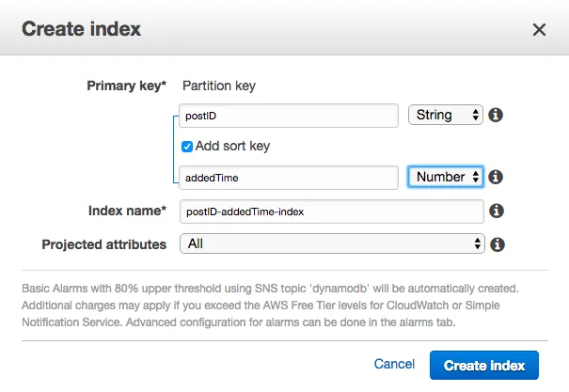Click the Add sort key label text
Viewport: 569px width, 392px height.
pyautogui.click(x=231, y=147)
